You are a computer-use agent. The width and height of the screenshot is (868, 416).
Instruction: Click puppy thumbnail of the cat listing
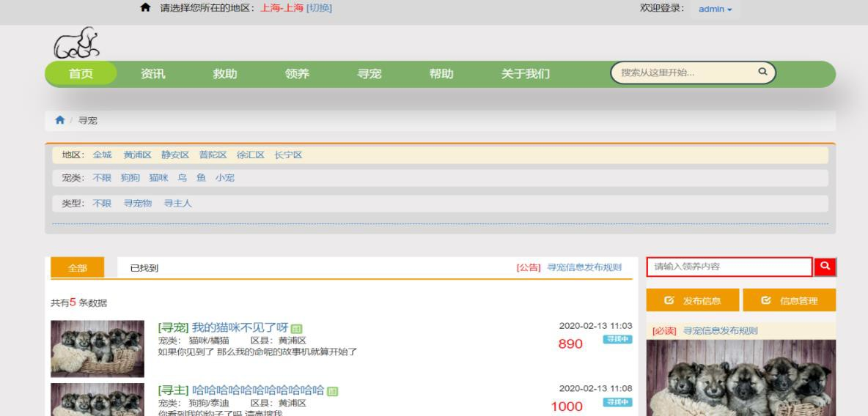coord(98,349)
